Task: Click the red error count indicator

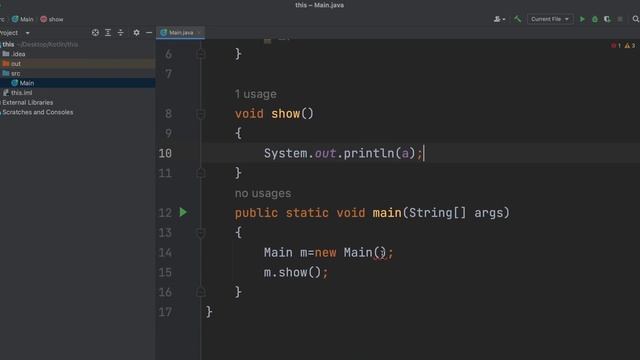Action: tap(616, 45)
